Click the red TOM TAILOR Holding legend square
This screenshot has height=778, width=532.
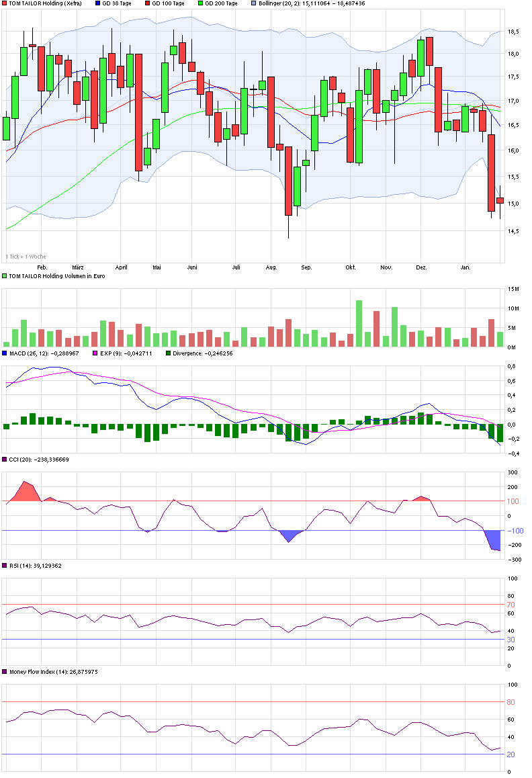click(5, 3)
